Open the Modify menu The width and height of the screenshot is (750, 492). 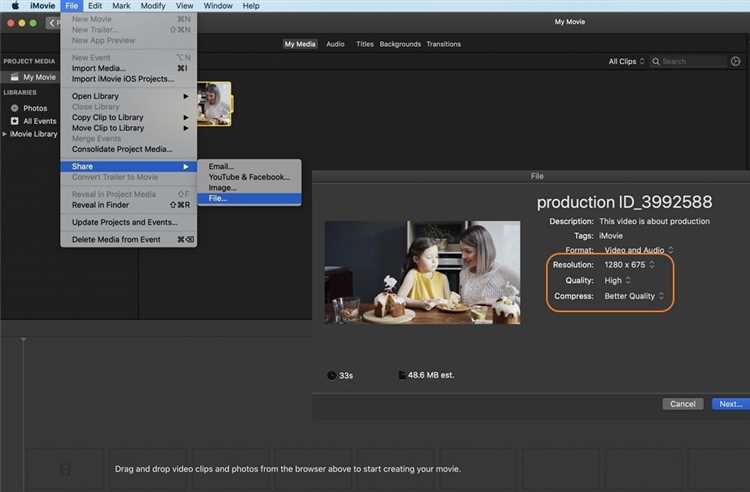(x=153, y=6)
